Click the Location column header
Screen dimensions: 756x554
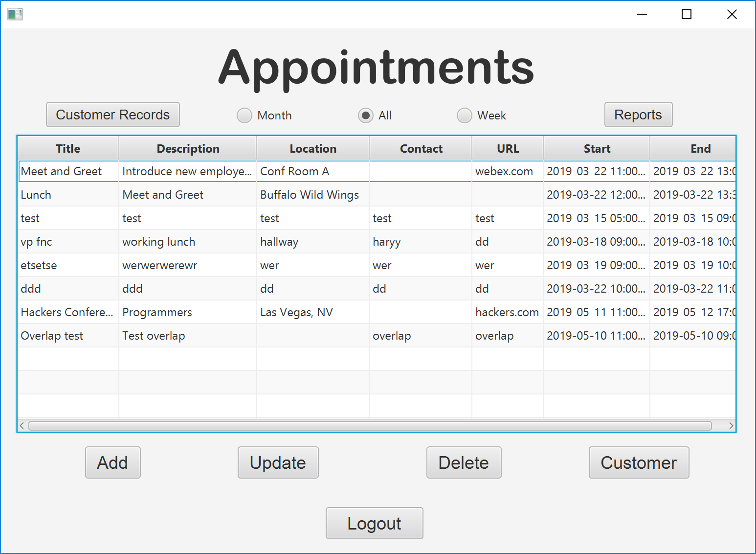click(x=312, y=148)
